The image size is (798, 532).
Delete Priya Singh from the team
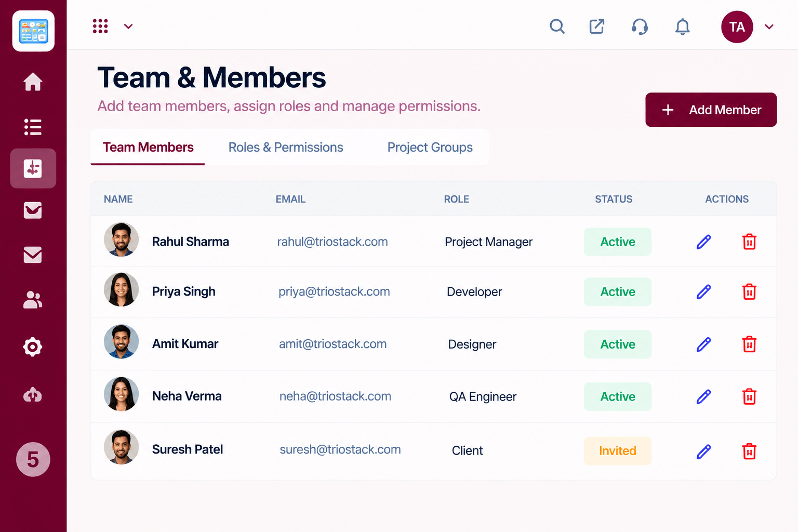tap(749, 292)
